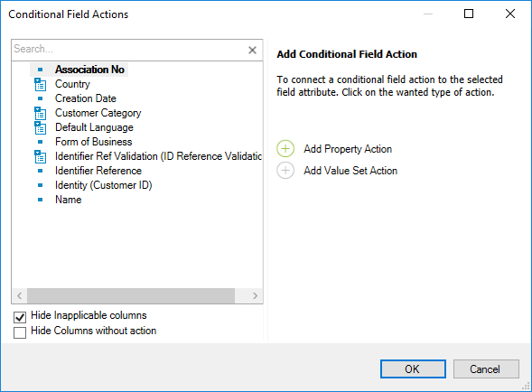This screenshot has height=392, width=532.
Task: Click the horizontal scrollbar thumb in field list
Action: 131,295
